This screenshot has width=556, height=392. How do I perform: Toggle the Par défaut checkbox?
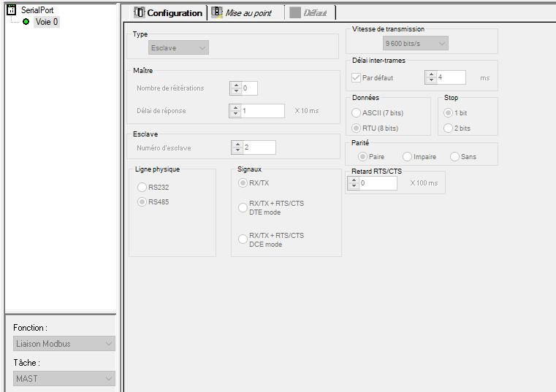(357, 77)
